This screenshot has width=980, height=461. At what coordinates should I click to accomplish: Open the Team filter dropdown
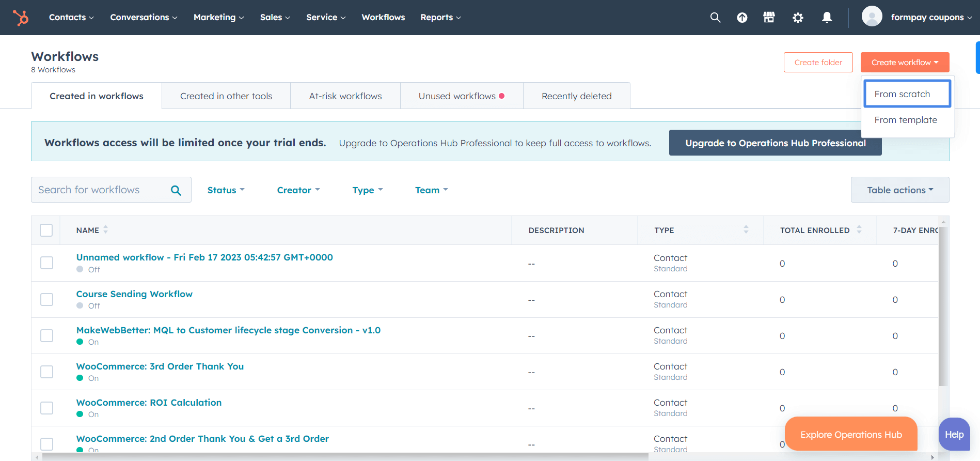point(431,190)
